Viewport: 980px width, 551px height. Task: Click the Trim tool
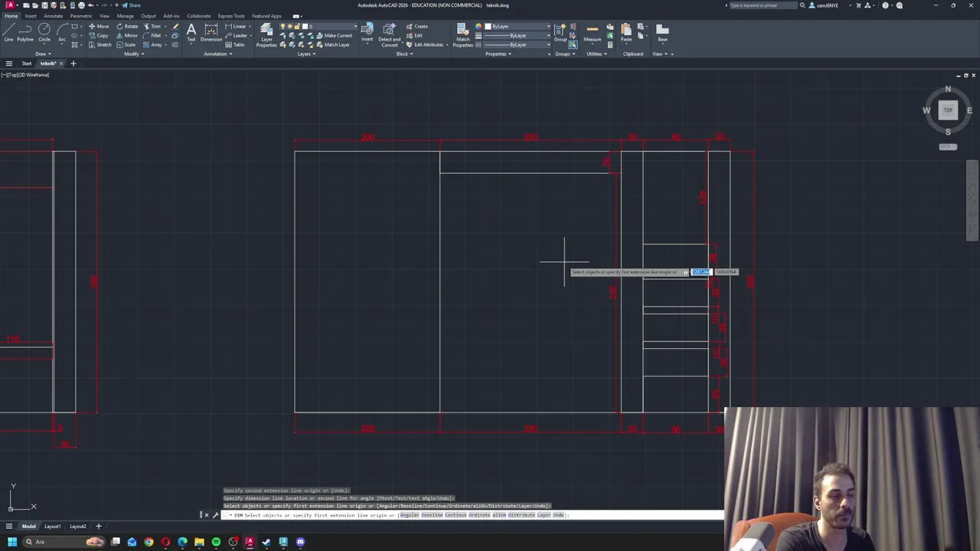click(x=153, y=26)
